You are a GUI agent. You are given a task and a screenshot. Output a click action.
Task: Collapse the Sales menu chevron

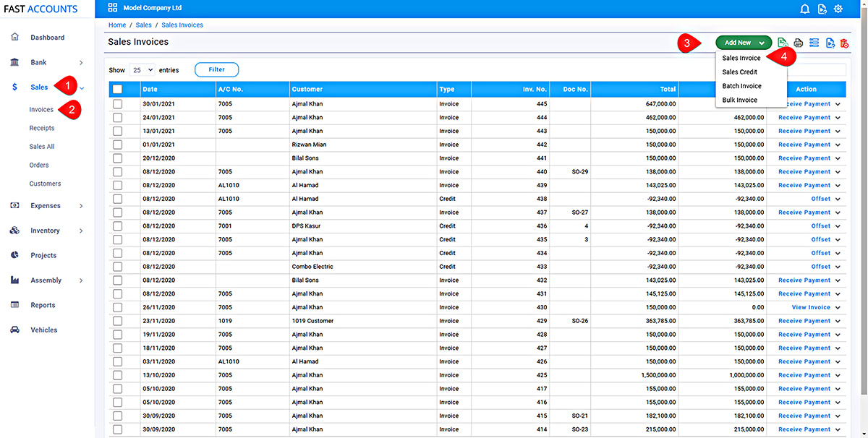[x=82, y=88]
